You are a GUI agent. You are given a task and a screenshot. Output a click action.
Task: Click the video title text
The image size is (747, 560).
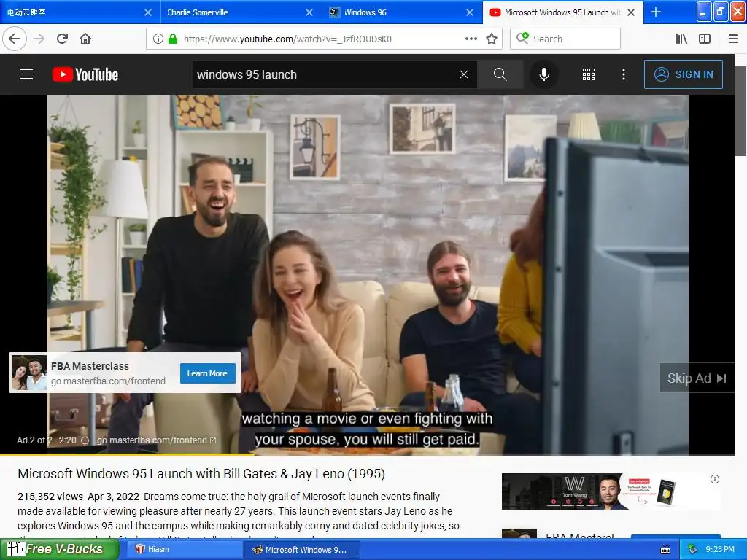click(x=201, y=474)
